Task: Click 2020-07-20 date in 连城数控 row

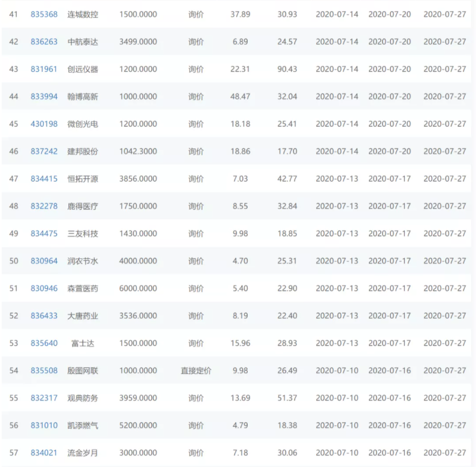Action: 390,14
